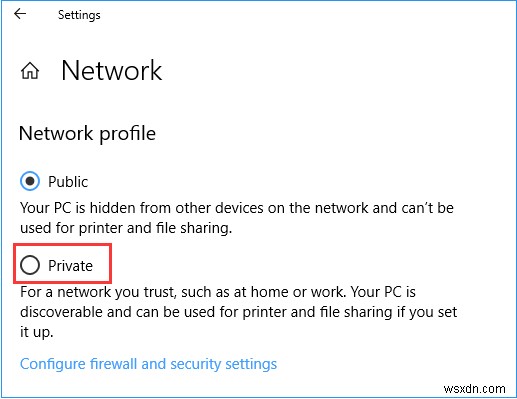Select the Public radio button circle
This screenshot has width=517, height=399.
click(x=30, y=181)
